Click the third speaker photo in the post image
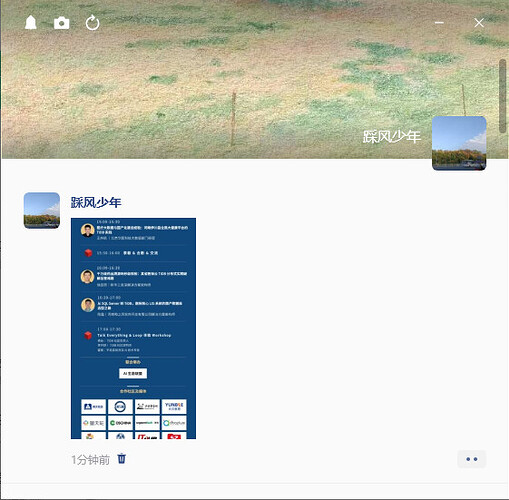Image resolution: width=509 pixels, height=500 pixels. [x=88, y=305]
